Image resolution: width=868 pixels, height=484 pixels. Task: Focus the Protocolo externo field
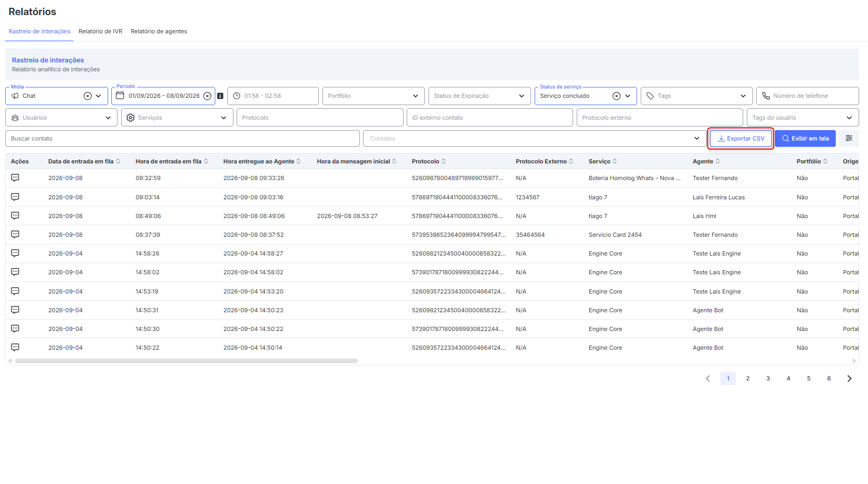click(x=659, y=118)
